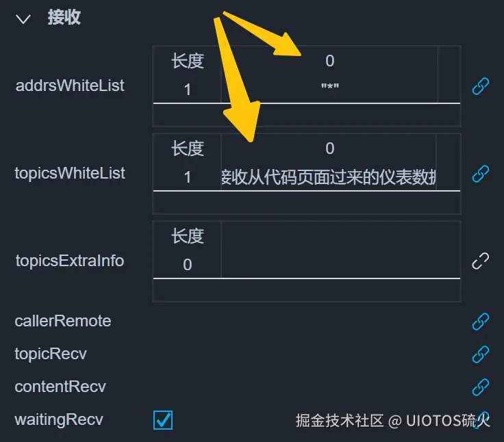Click the 接收 section header
504x442 pixels.
tap(64, 17)
